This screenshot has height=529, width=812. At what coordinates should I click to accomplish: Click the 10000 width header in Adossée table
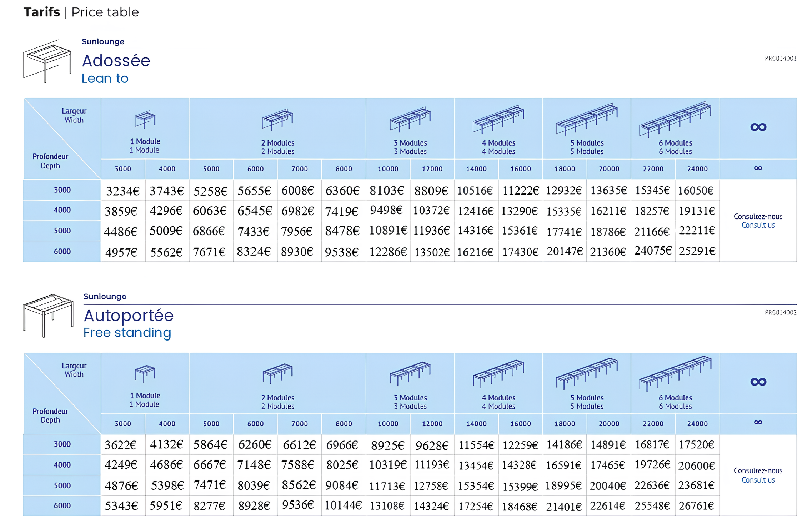(388, 169)
